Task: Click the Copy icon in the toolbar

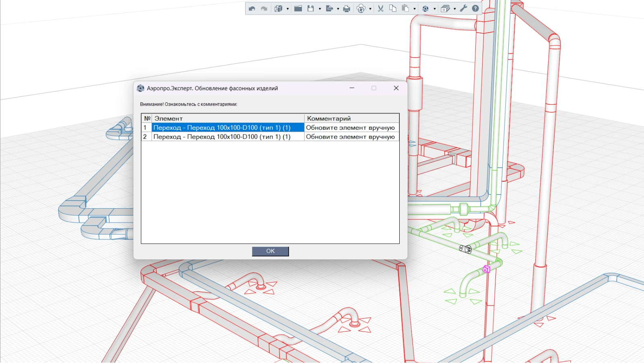Action: [x=393, y=8]
